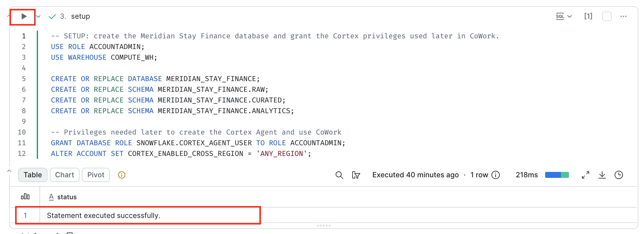Click line number 12 in gutter
Screen dimensions: 644x234
pos(22,154)
